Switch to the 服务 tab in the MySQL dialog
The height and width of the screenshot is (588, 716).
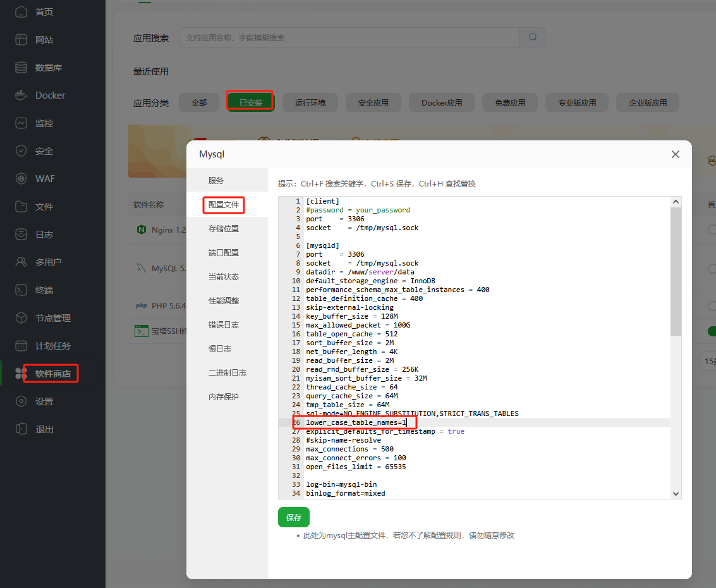pos(215,180)
